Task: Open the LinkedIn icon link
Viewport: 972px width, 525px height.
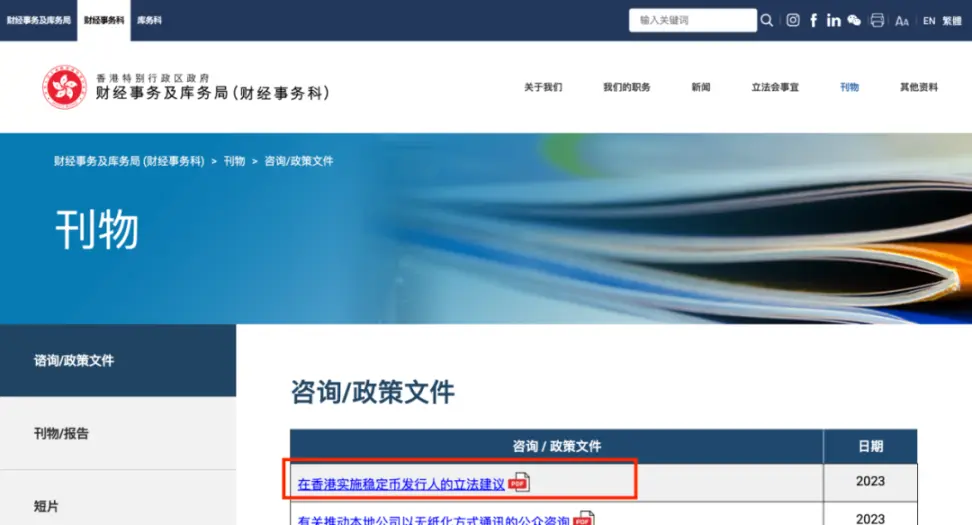Action: pos(834,20)
